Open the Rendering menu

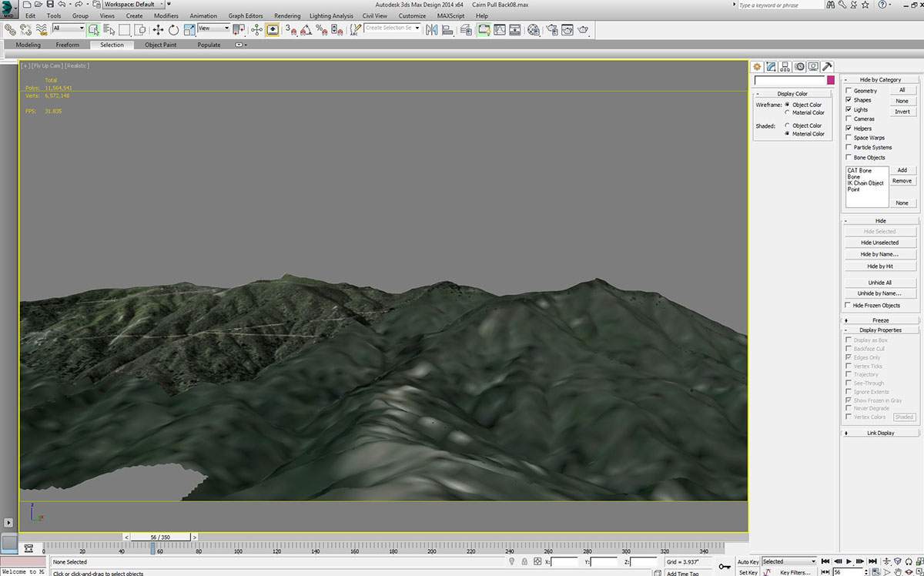(x=287, y=15)
